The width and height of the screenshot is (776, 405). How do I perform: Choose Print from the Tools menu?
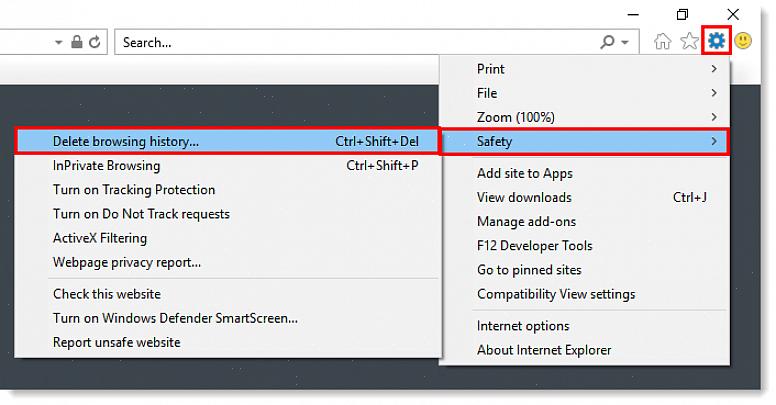584,69
